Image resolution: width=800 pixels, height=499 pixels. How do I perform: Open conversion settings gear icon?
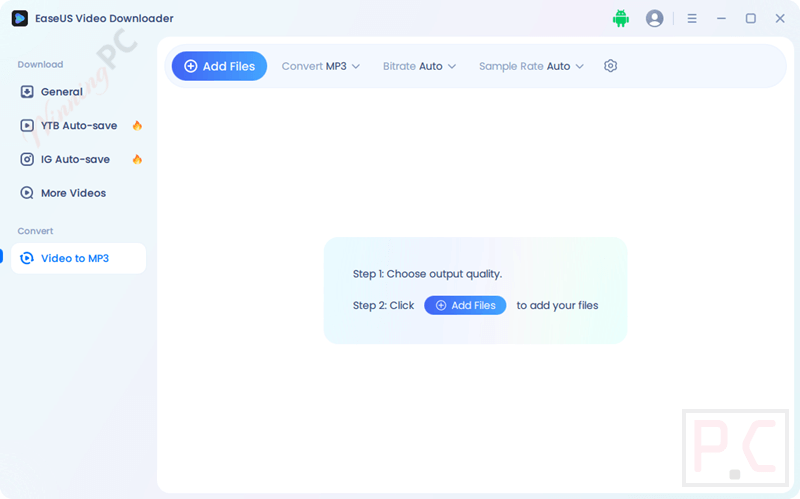[610, 66]
